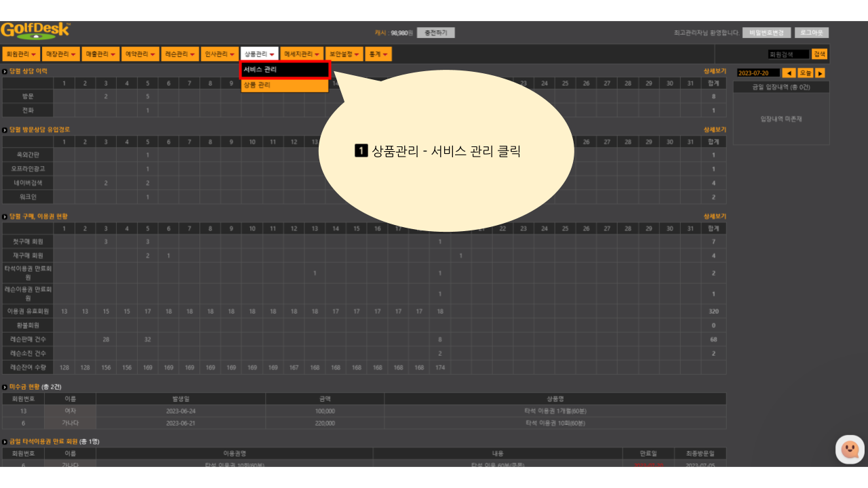Go to the next day arrow
This screenshot has height=488, width=868.
(x=820, y=73)
